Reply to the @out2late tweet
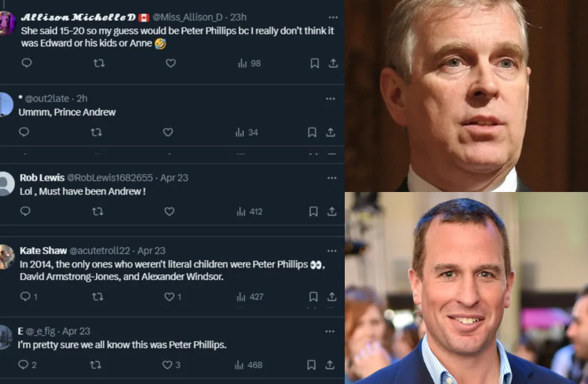Screen dimensions: 588x384 24,132
